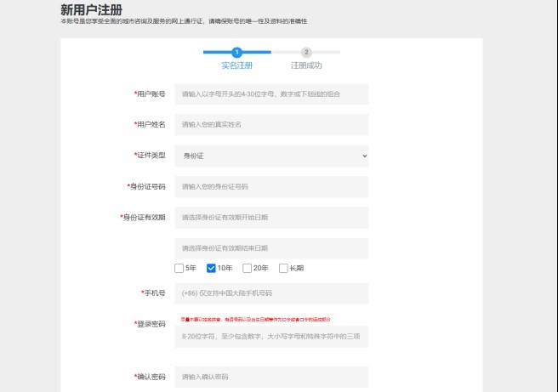Check the 20年 validity checkbox
The height and width of the screenshot is (392, 558).
click(x=248, y=269)
